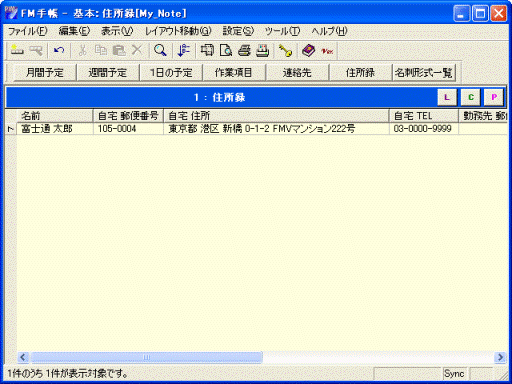The width and height of the screenshot is (512, 384).
Task: Switch to 週間予定 layout
Action: click(x=108, y=72)
